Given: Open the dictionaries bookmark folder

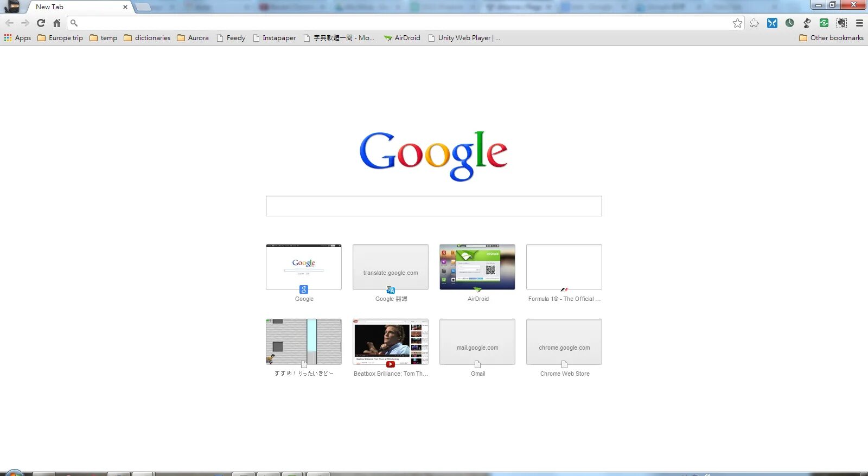Looking at the screenshot, I should click(x=147, y=38).
